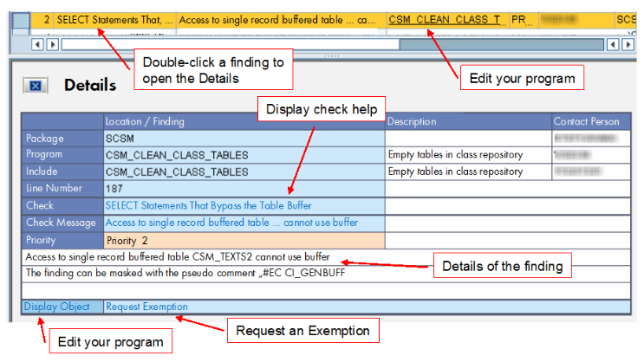Click right arrow beside left scroll arrow
This screenshot has width=644, height=362.
tap(52, 43)
